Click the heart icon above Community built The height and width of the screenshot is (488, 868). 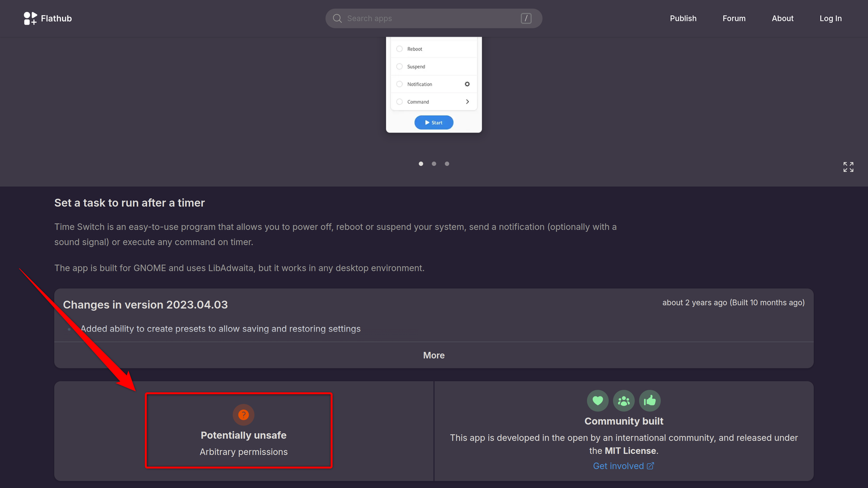click(598, 400)
